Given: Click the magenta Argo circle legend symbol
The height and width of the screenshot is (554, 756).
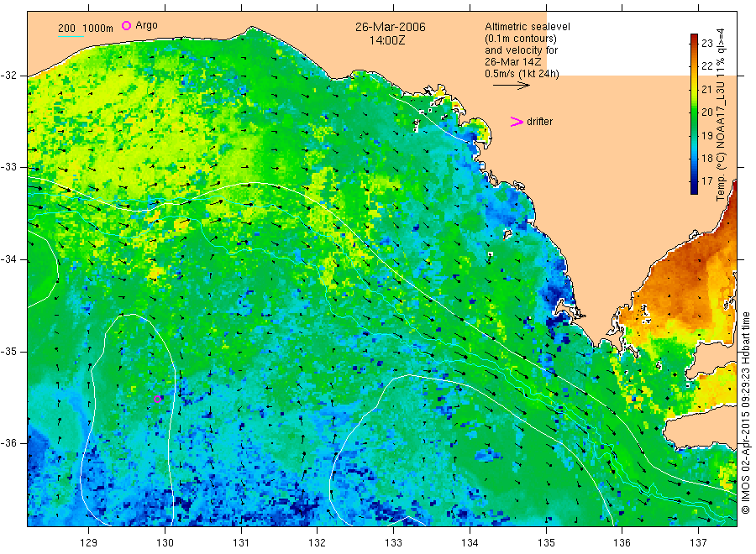Looking at the screenshot, I should click(126, 25).
